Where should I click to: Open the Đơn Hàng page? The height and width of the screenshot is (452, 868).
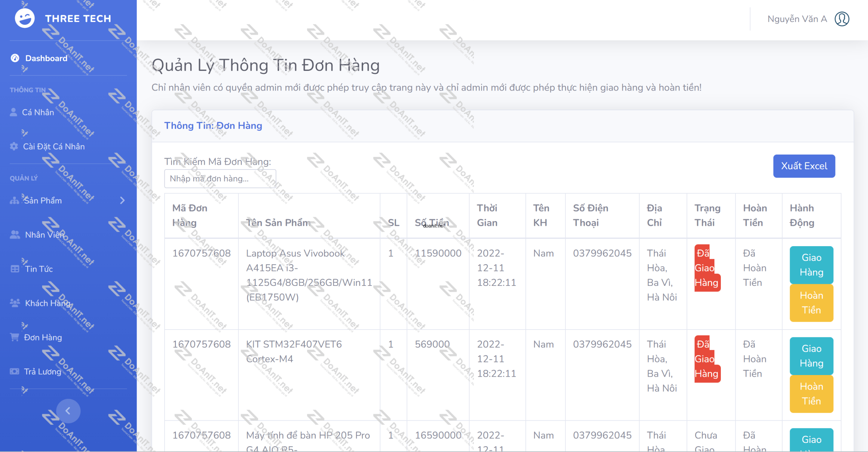point(43,337)
